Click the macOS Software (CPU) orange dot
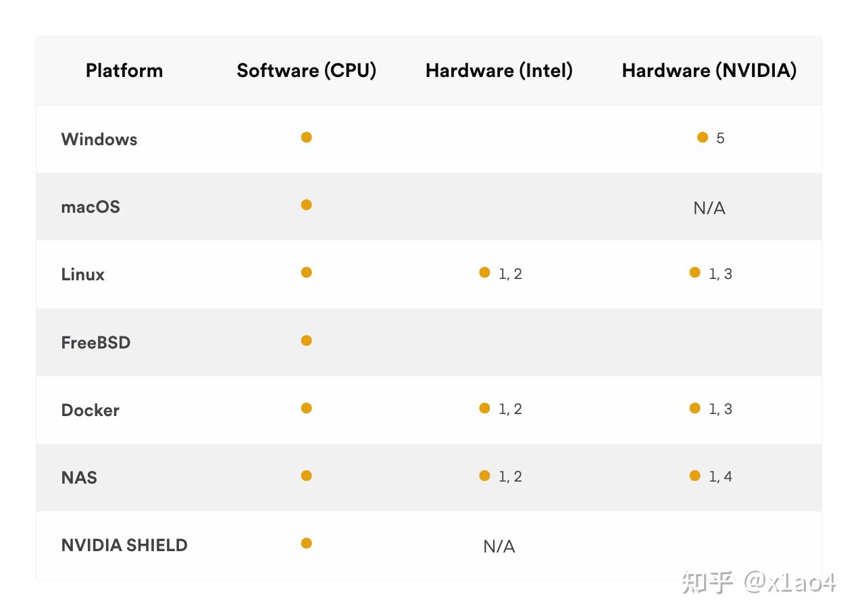The width and height of the screenshot is (858, 616). (306, 205)
